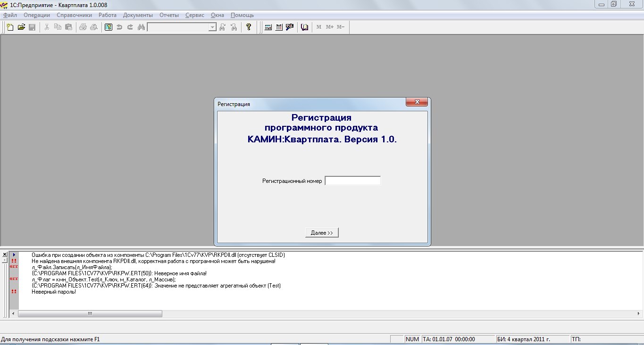Focus the Регистрационный номер input field
The image size is (644, 345).
[352, 181]
